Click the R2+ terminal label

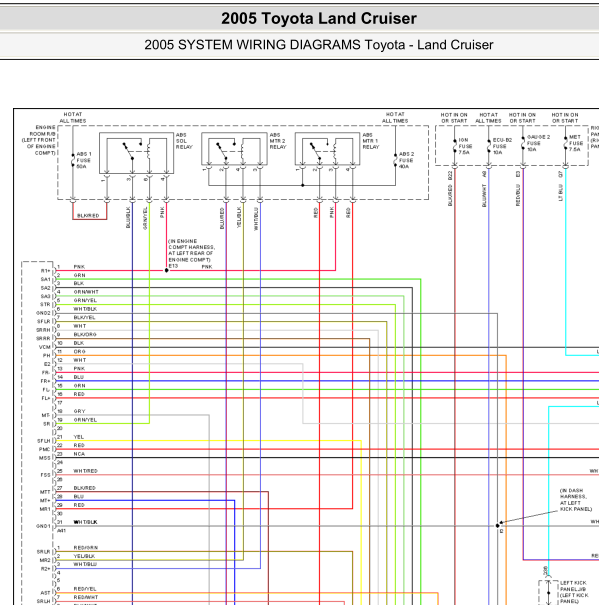[46, 569]
